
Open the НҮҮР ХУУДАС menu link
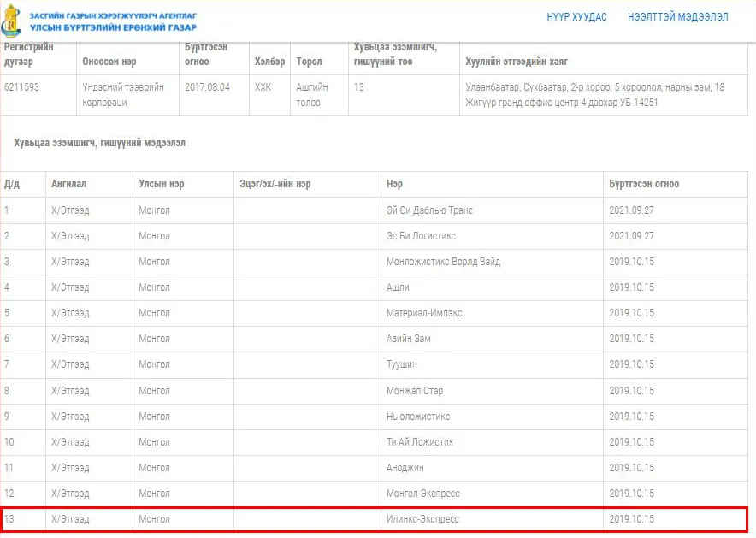point(576,17)
